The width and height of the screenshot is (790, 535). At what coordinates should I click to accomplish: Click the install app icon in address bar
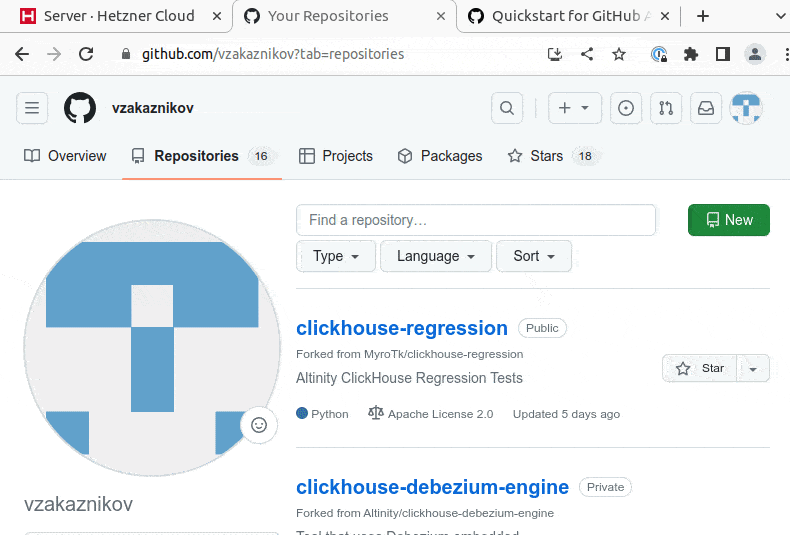pos(555,54)
